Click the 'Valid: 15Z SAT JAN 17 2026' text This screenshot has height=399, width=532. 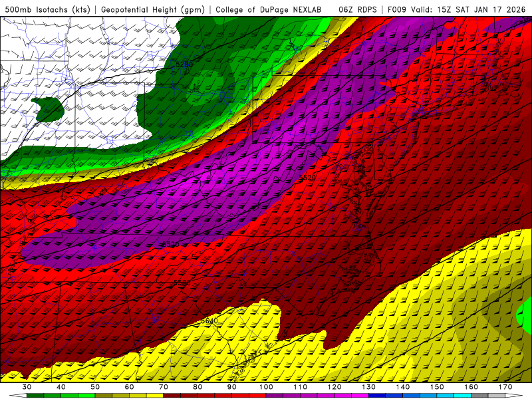click(468, 9)
